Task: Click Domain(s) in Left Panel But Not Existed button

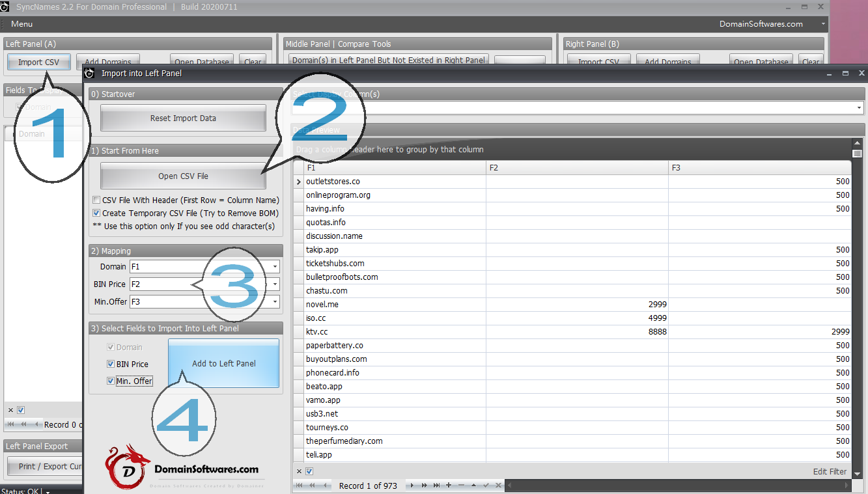Action: point(388,60)
